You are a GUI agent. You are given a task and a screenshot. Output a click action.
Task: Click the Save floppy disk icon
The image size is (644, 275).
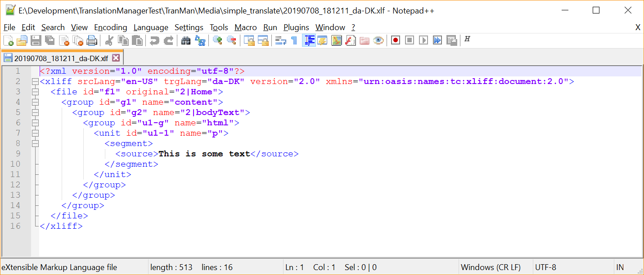click(36, 40)
